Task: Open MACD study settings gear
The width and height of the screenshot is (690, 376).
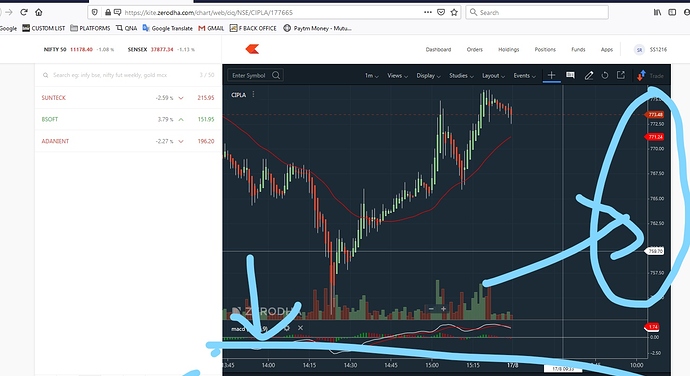Action: tap(287, 328)
